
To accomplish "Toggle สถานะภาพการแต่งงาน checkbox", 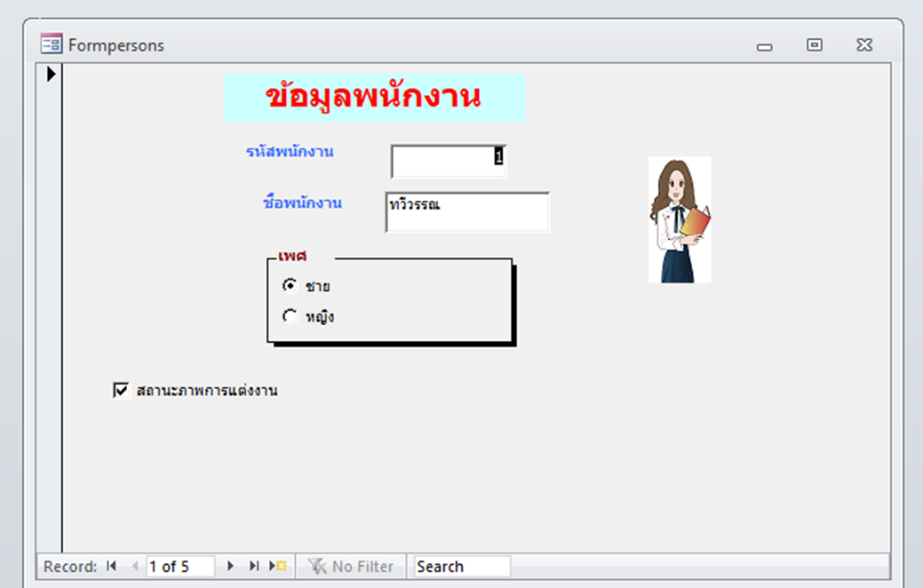I will pos(122,390).
